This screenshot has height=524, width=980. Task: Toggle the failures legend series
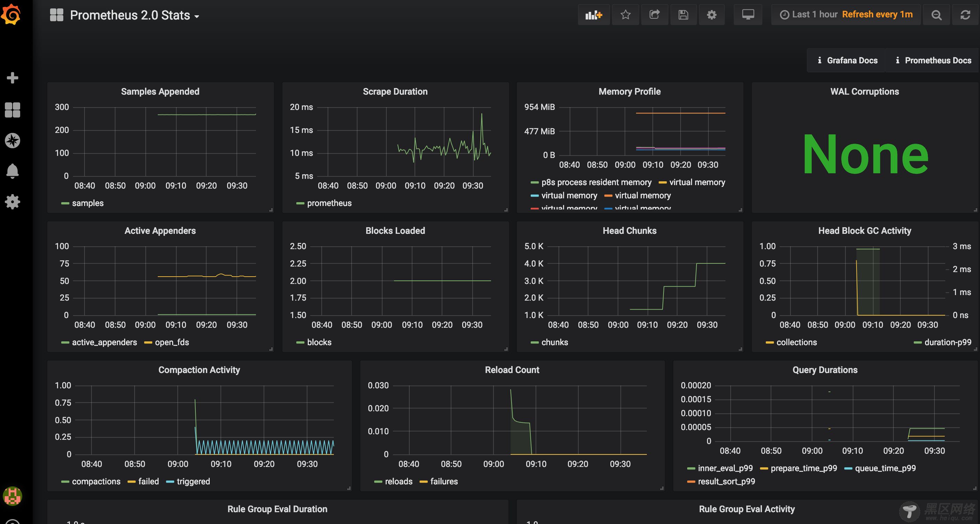point(444,482)
